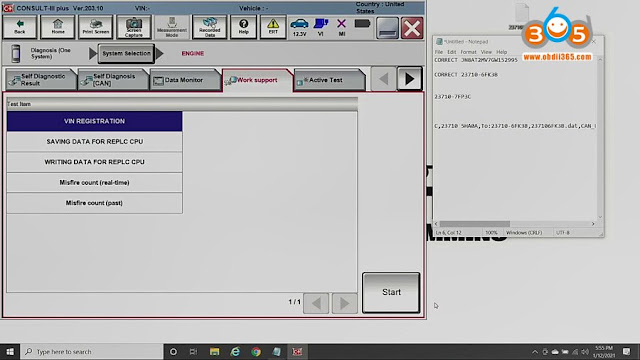This screenshot has width=640, height=360.
Task: Click the Back toolbar button
Action: (x=20, y=27)
